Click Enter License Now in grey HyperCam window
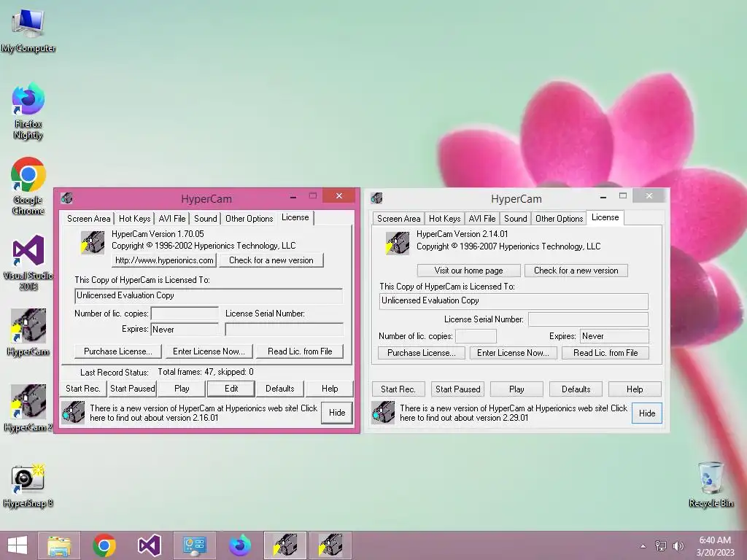The image size is (747, 560). (x=513, y=353)
